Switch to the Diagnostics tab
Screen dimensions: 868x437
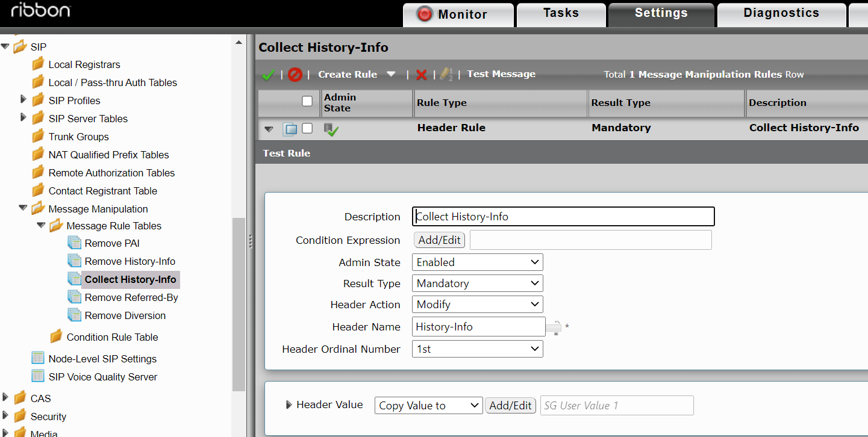(x=781, y=13)
